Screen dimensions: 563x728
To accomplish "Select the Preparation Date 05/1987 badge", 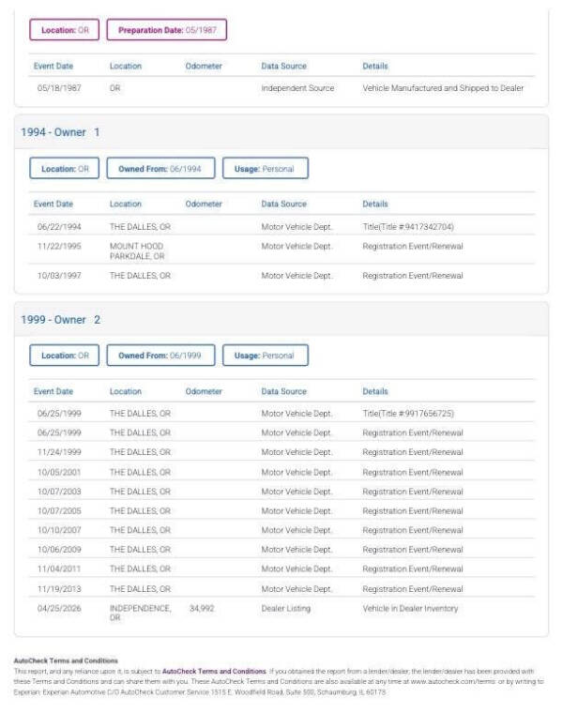I will coord(167,30).
